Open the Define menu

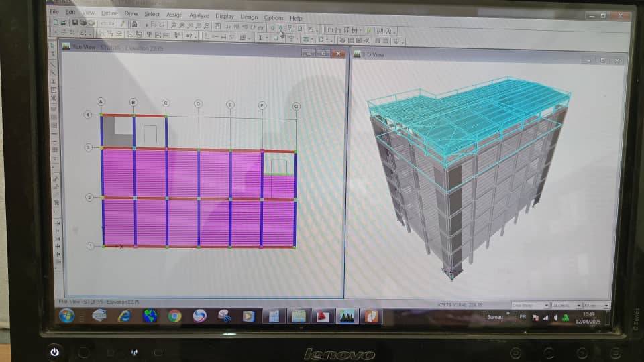tap(109, 13)
